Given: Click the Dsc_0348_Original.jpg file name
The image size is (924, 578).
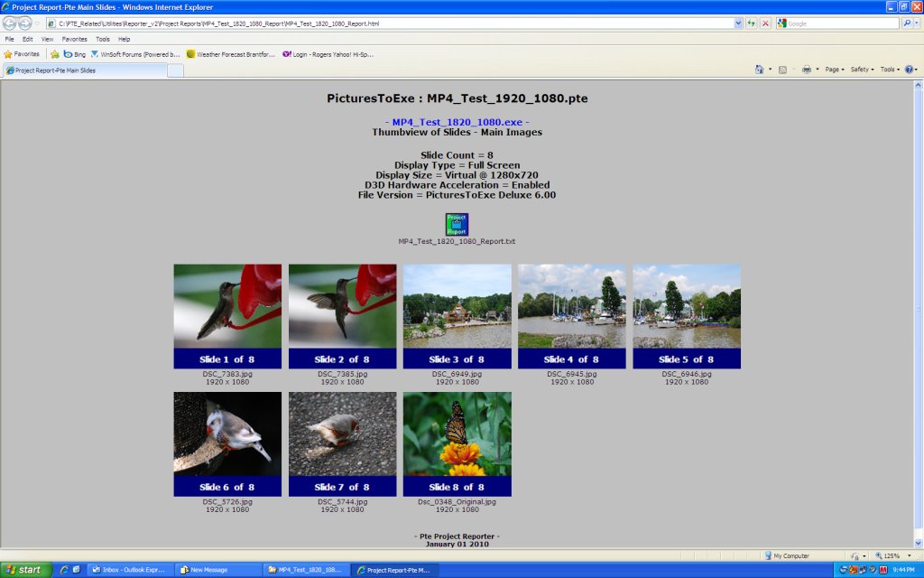Looking at the screenshot, I should click(457, 502).
